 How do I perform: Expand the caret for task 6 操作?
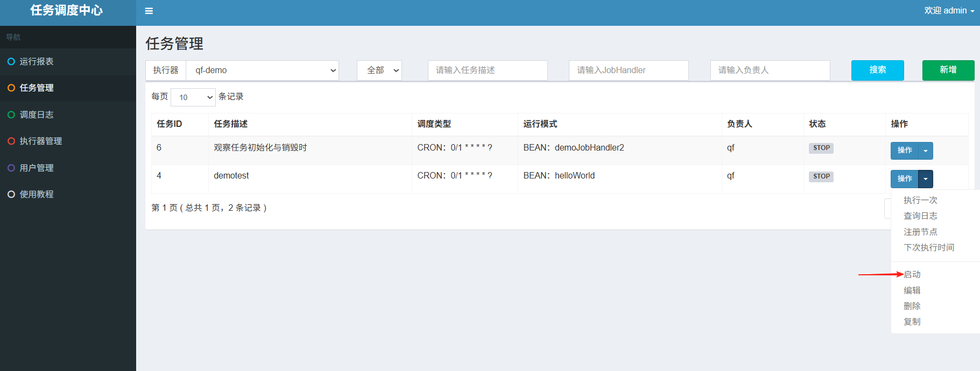click(x=926, y=151)
